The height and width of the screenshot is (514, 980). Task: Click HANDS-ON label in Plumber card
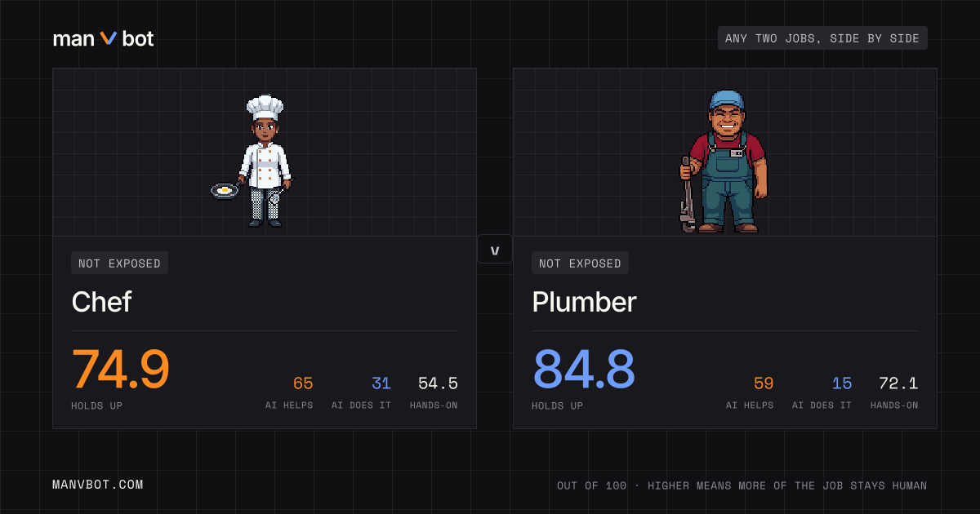tap(894, 405)
